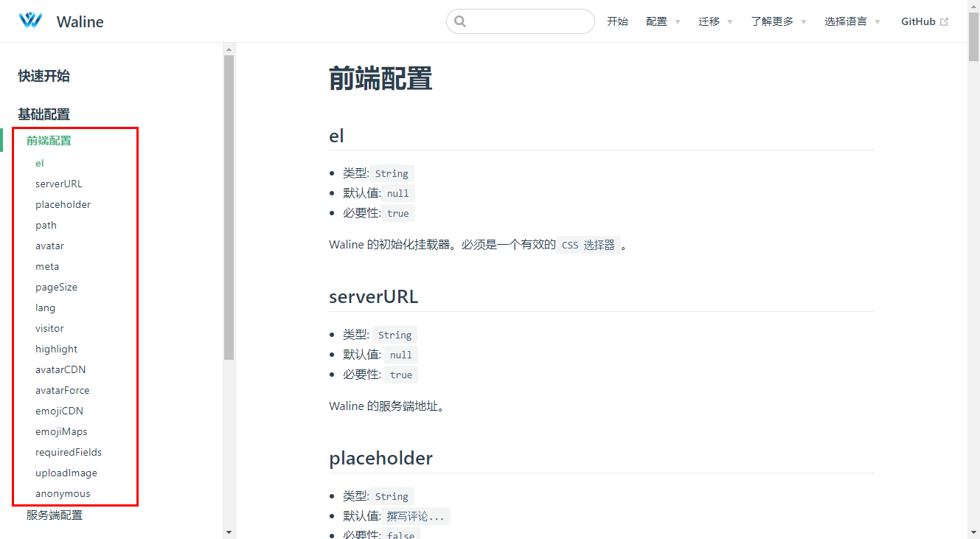Image resolution: width=980 pixels, height=539 pixels.
Task: Expand the 了解更多 dropdown menu
Action: coord(779,21)
